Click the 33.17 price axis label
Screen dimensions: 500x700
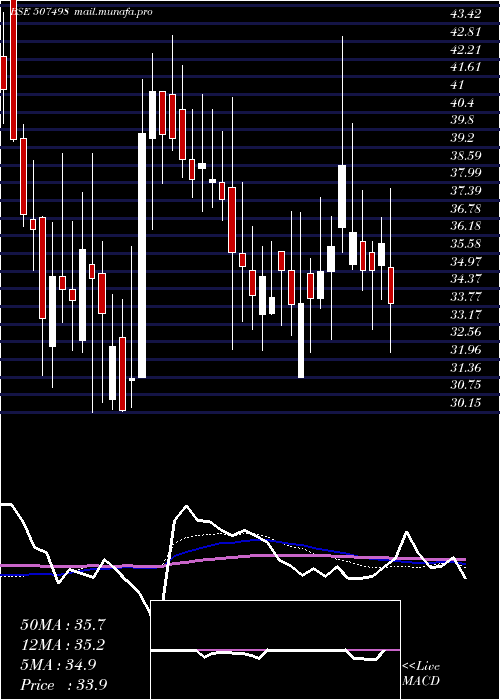466,315
